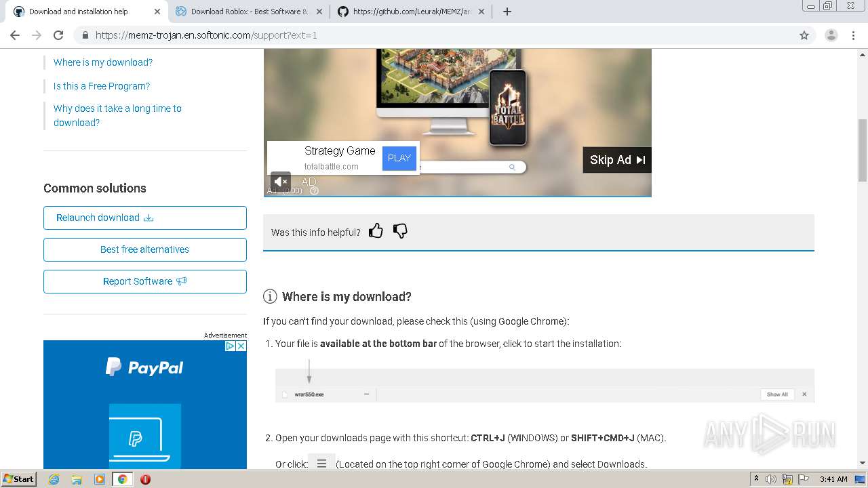The image size is (868, 488).
Task: Open the Windows Start menu
Action: coord(18,479)
